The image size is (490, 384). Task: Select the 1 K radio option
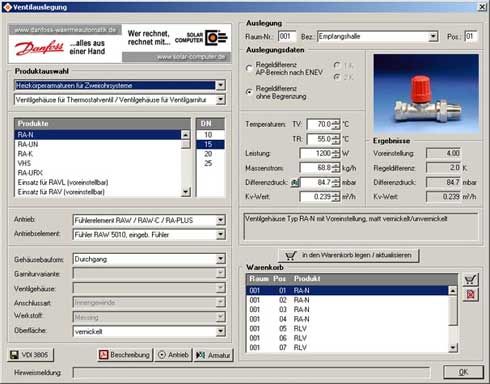(337, 65)
